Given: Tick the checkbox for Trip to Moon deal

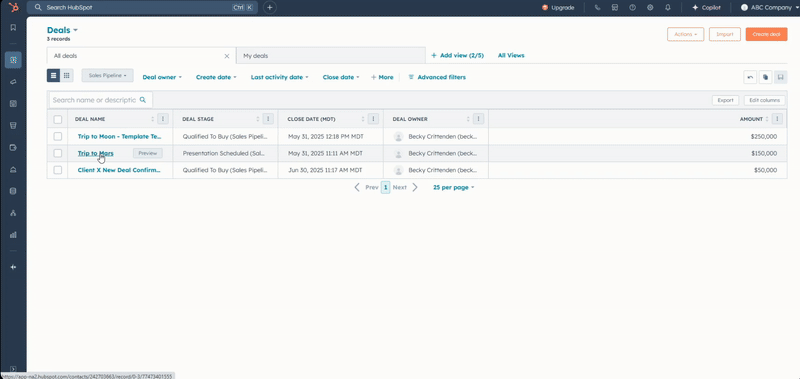Looking at the screenshot, I should pos(58,136).
